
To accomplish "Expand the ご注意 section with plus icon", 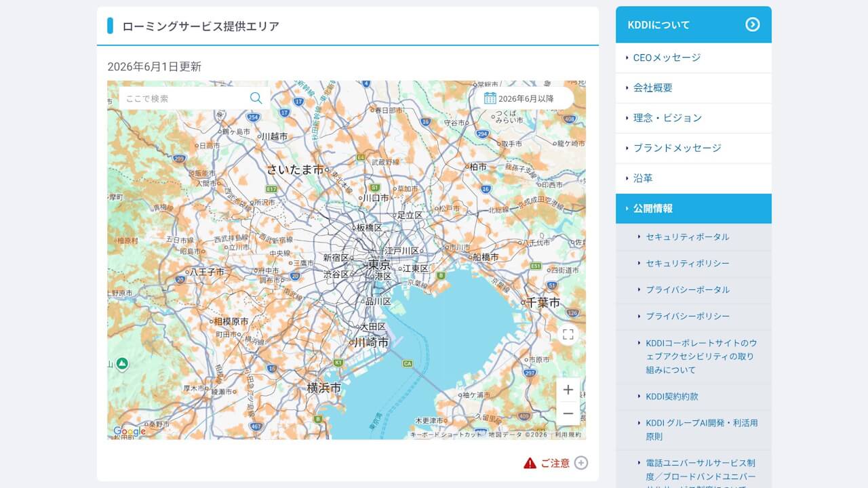I will 581,463.
